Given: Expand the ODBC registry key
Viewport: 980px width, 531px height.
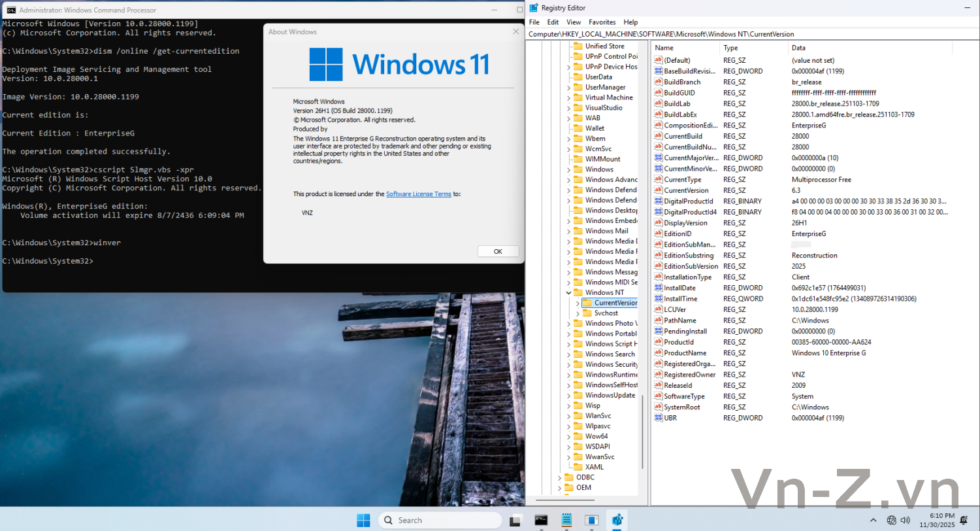Looking at the screenshot, I should 560,477.
